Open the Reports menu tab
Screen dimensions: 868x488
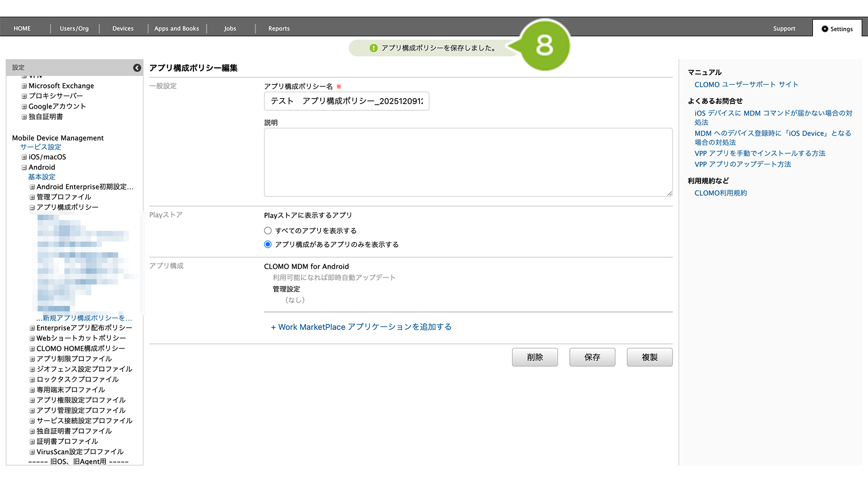[x=279, y=29]
